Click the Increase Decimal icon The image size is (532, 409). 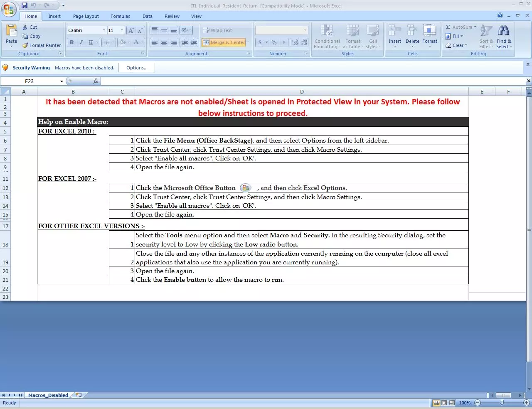pos(295,42)
